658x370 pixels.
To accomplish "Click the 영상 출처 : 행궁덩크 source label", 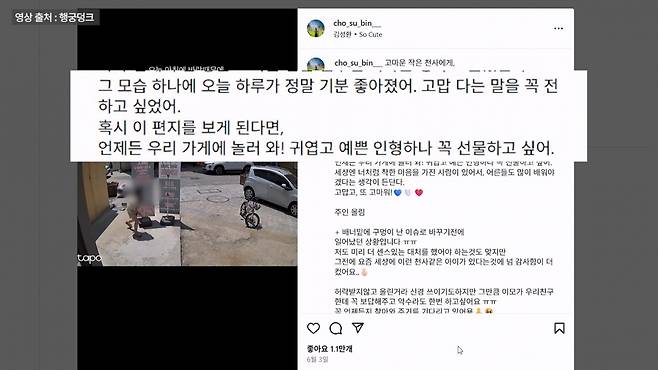I will pyautogui.click(x=55, y=17).
